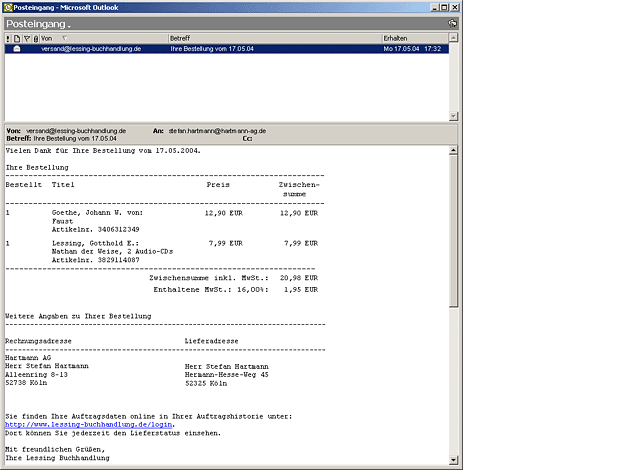Sort by the importance exclamation column
The height and width of the screenshot is (470, 620).
point(8,38)
